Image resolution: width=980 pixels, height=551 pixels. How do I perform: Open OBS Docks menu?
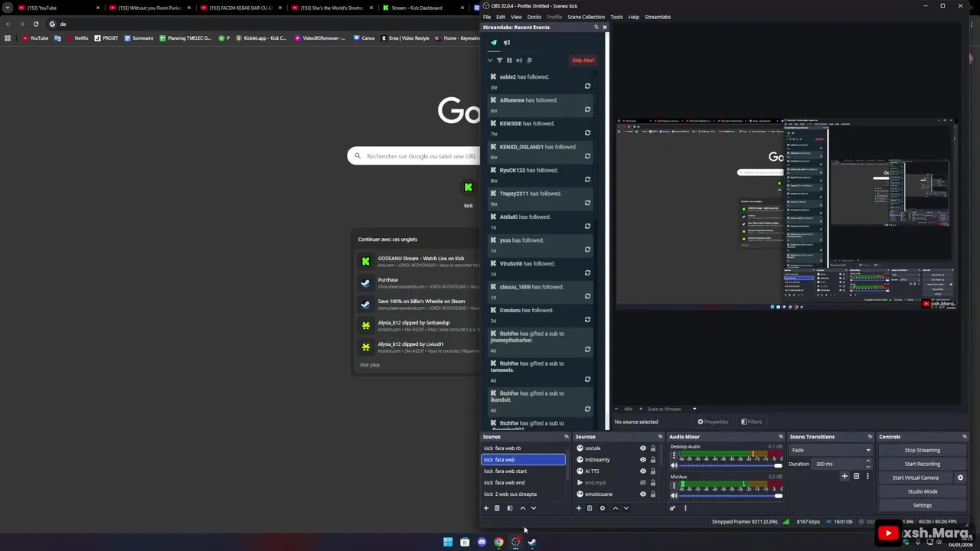pyautogui.click(x=534, y=17)
